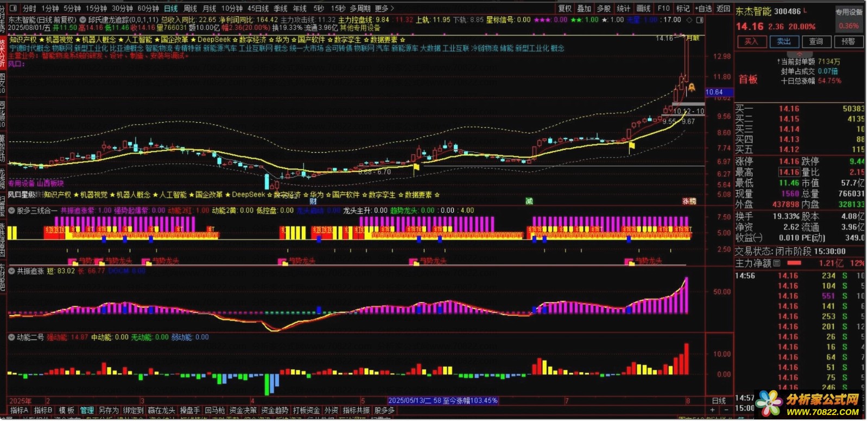Open the 专用设备 sector box
The width and height of the screenshot is (868, 421).
click(848, 18)
